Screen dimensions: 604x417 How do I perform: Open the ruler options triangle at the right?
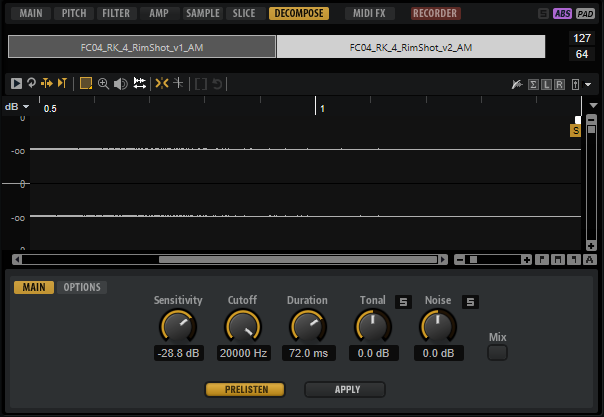coord(593,106)
